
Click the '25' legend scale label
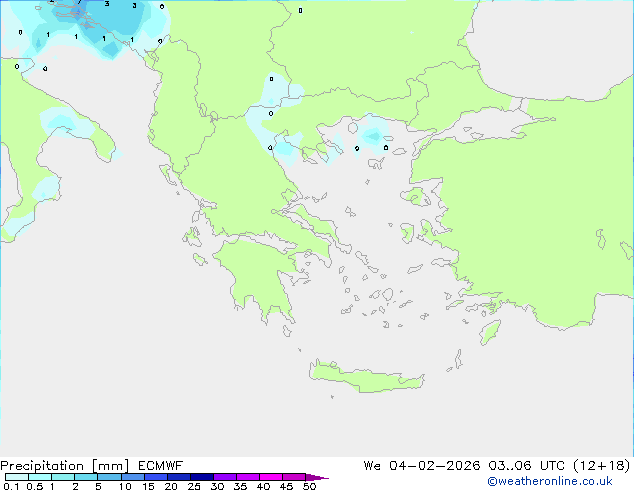click(194, 486)
